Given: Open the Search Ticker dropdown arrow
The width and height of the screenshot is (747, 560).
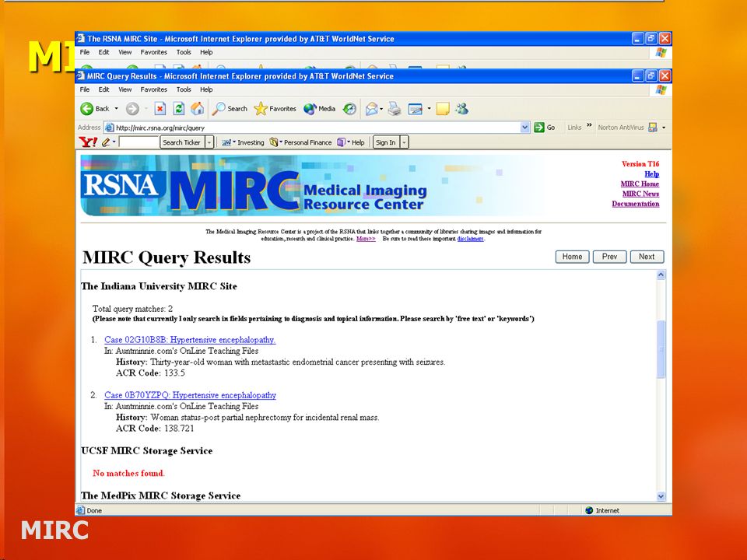Looking at the screenshot, I should [x=209, y=142].
